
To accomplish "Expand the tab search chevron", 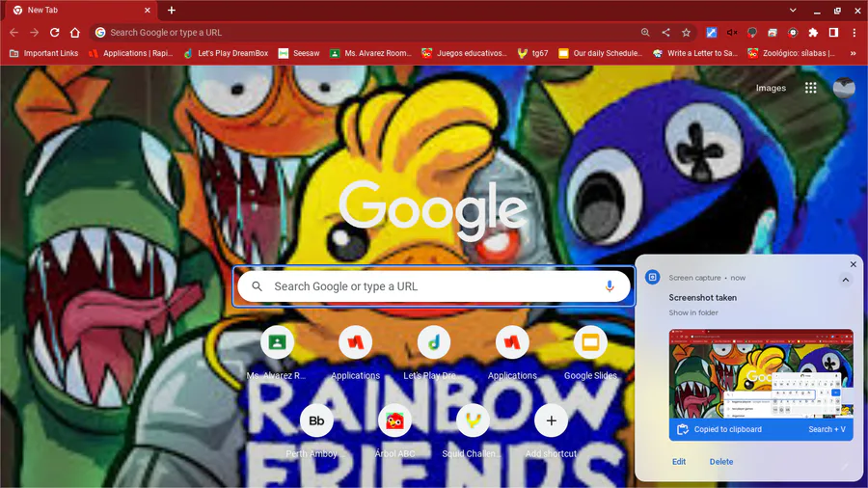I will [x=793, y=10].
